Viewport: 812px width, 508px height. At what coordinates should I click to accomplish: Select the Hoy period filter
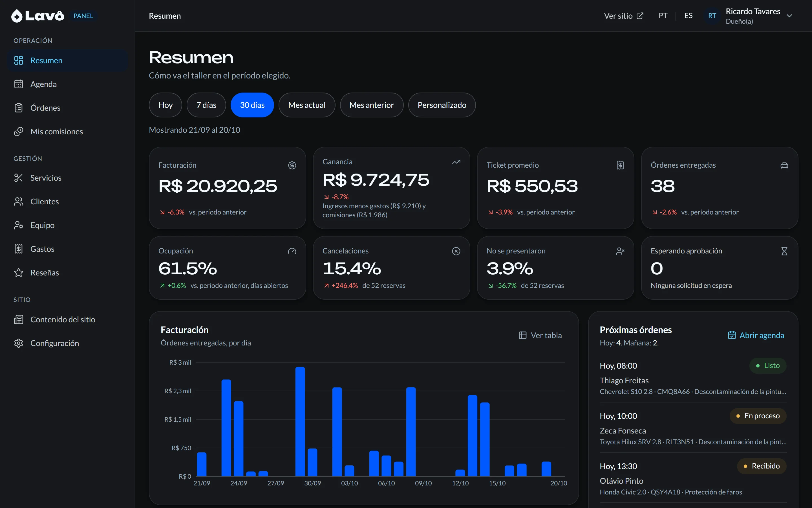pyautogui.click(x=166, y=105)
